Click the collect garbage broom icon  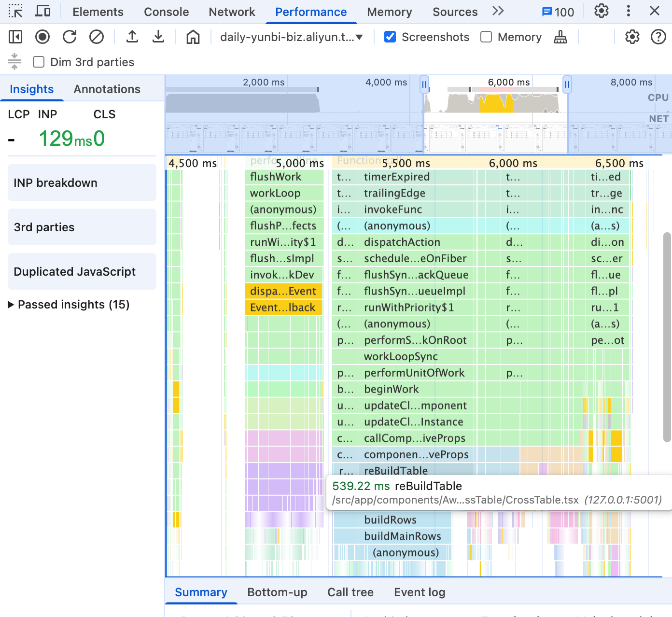pos(560,37)
